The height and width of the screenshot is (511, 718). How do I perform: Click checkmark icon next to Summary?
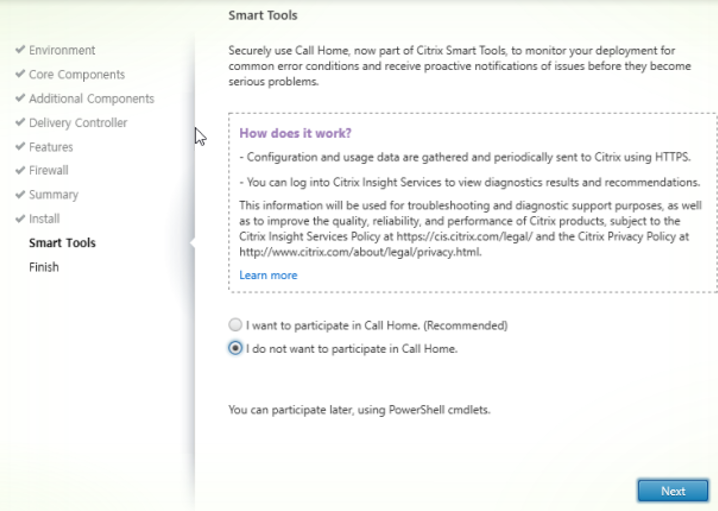click(x=20, y=194)
